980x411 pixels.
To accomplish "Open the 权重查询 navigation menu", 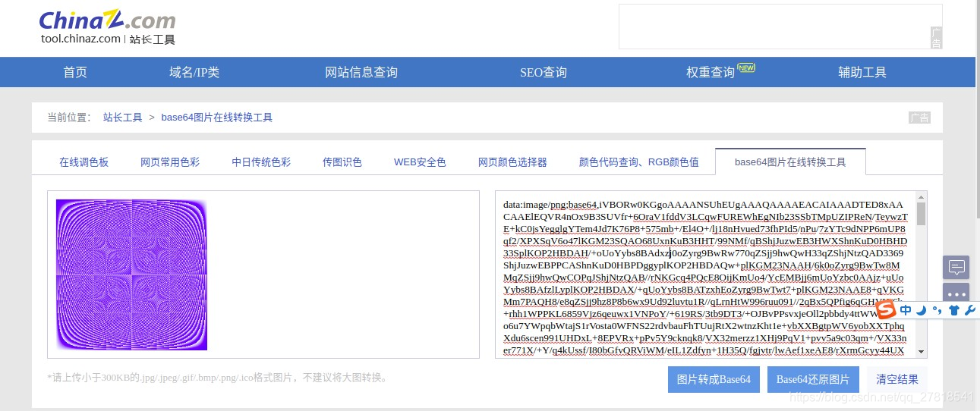I will (x=711, y=73).
